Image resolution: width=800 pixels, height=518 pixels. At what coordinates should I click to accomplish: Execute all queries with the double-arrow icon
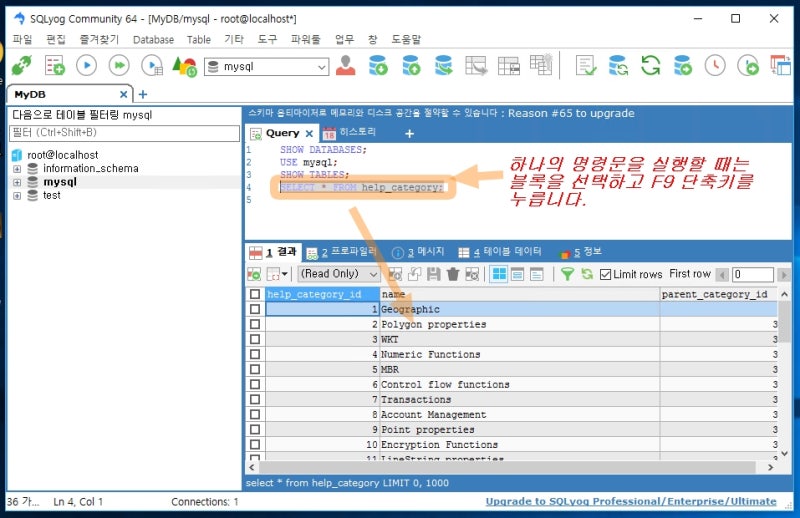[x=119, y=66]
